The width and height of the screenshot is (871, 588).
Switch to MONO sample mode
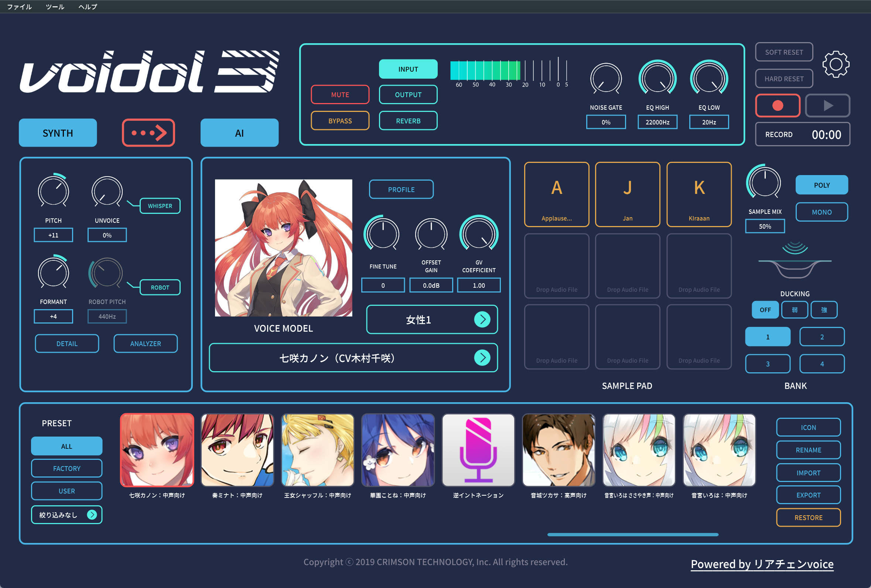click(822, 212)
